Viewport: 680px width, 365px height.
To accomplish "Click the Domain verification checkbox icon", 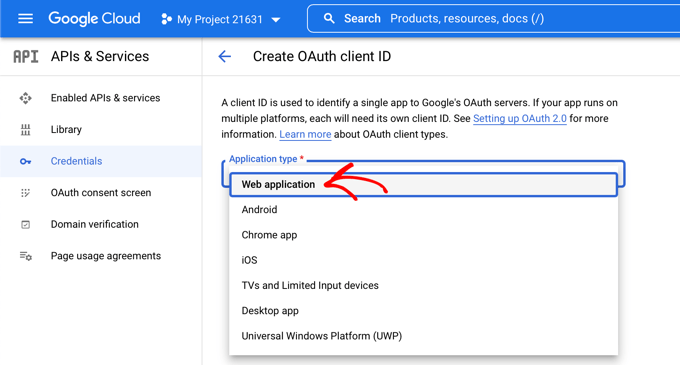I will click(26, 225).
